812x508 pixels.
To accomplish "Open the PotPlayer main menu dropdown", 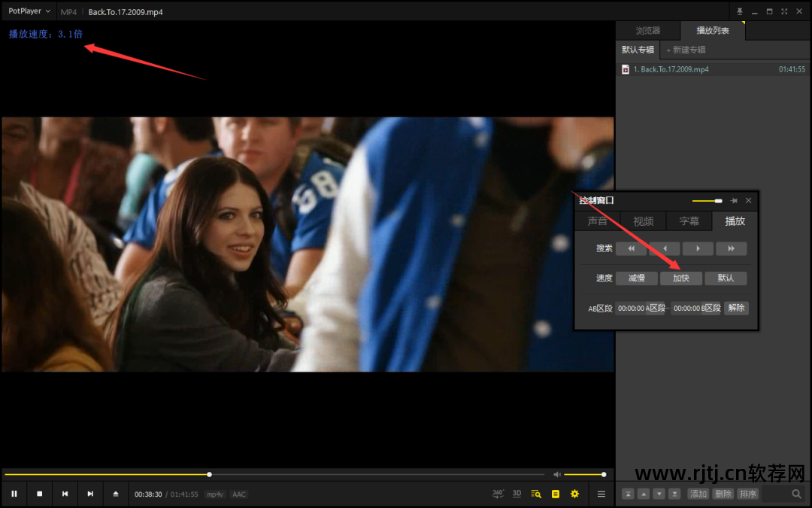I will click(29, 11).
